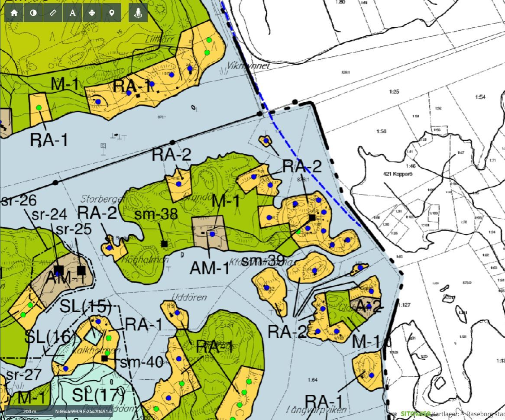
Task: Click the blue dot in the brown AM-1 plot under the M-1 label
Action: [212, 234]
